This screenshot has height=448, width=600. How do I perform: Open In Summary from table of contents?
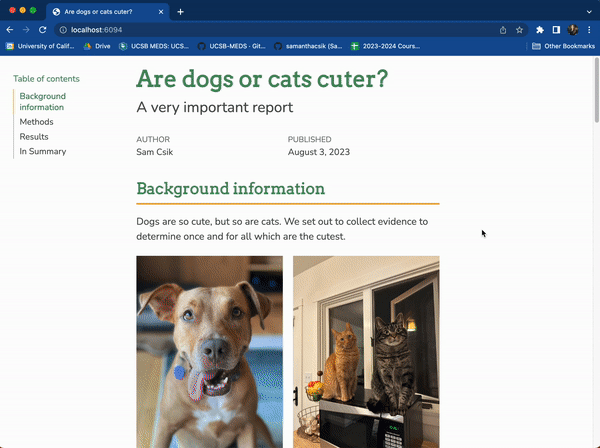point(43,152)
